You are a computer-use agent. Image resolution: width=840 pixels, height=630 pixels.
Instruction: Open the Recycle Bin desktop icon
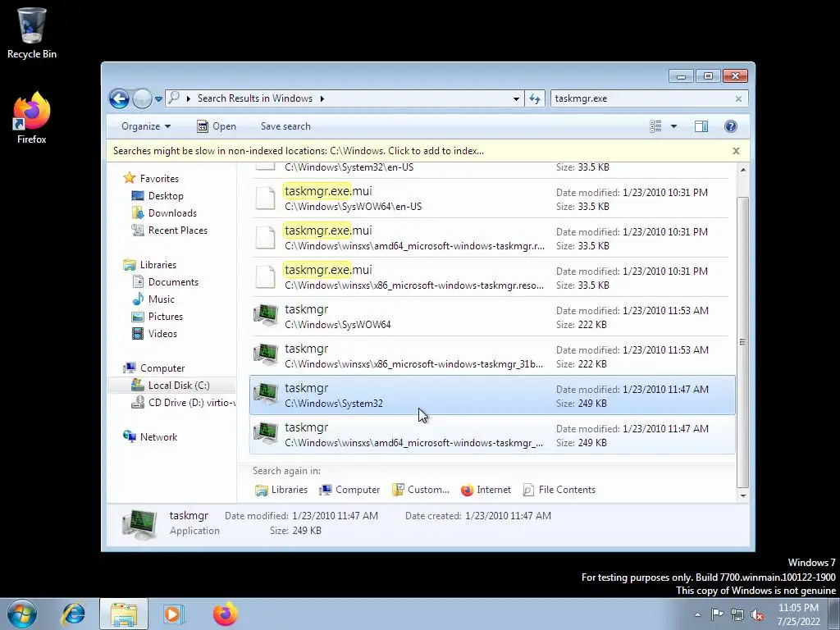pyautogui.click(x=32, y=33)
